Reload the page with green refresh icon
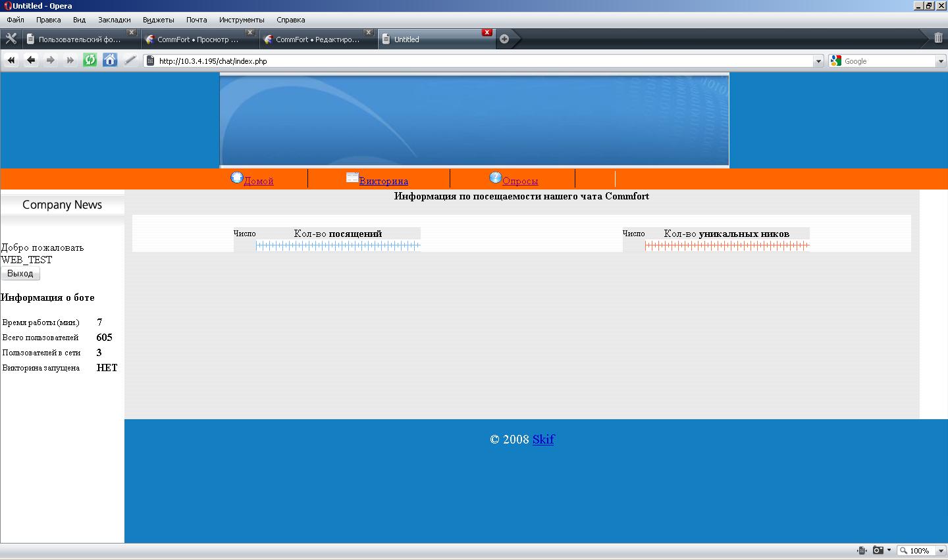Screen dimensions: 948x560 click(90, 61)
